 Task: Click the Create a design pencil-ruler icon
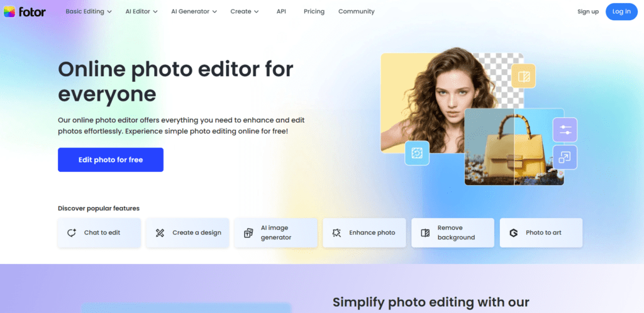(160, 233)
